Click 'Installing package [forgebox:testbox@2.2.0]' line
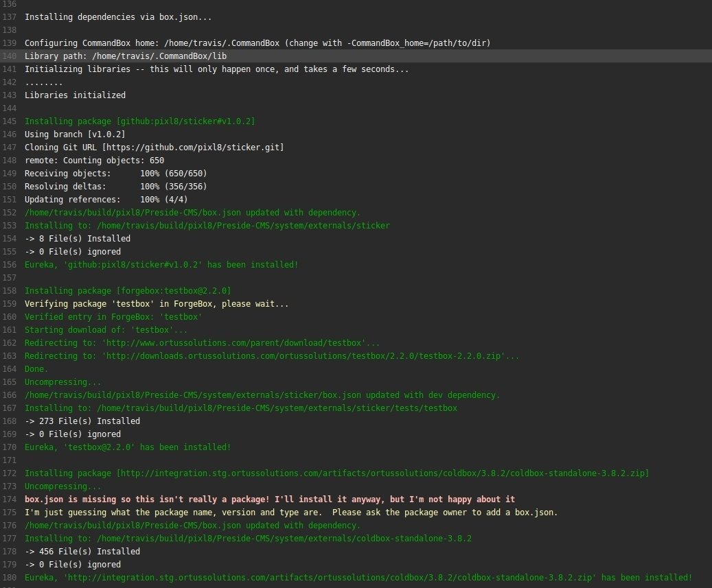Image resolution: width=712 pixels, height=588 pixels. [x=128, y=291]
